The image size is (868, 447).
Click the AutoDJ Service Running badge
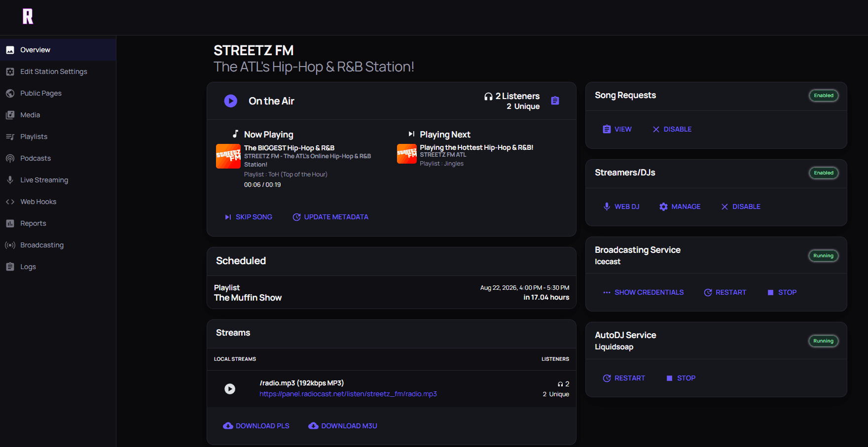pyautogui.click(x=823, y=341)
